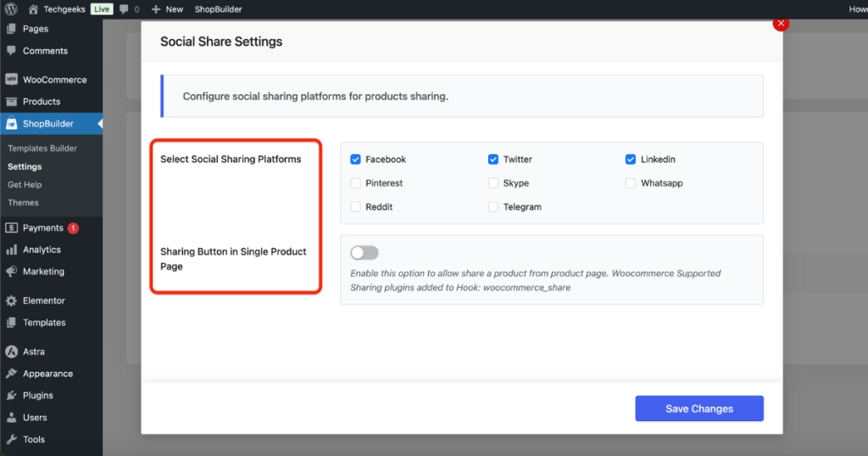The height and width of the screenshot is (456, 868).
Task: Open Templates Builder submenu item
Action: click(x=42, y=148)
